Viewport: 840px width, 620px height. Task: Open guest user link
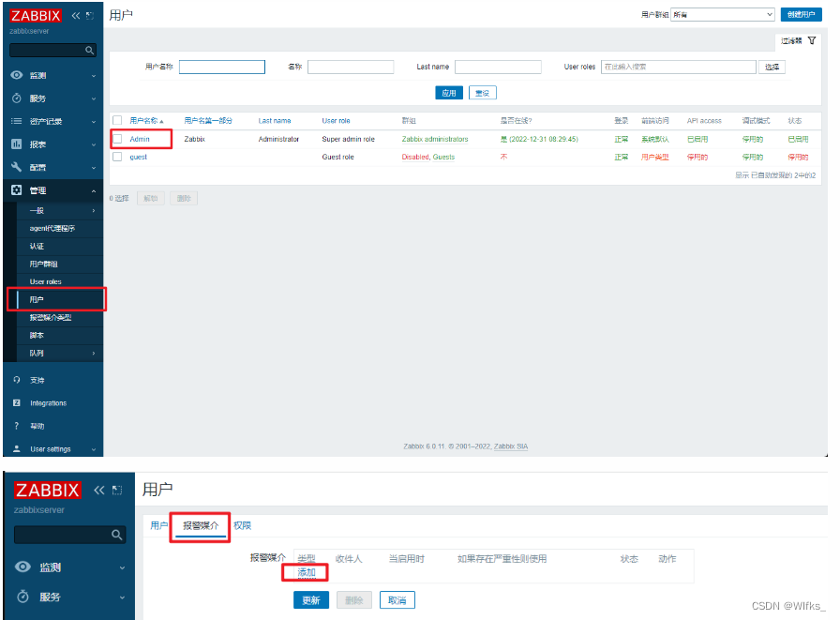[138, 157]
